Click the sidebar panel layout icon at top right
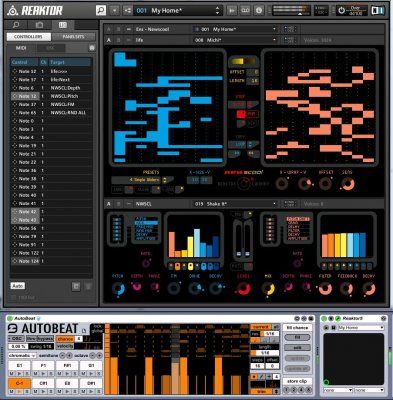 click(x=378, y=10)
